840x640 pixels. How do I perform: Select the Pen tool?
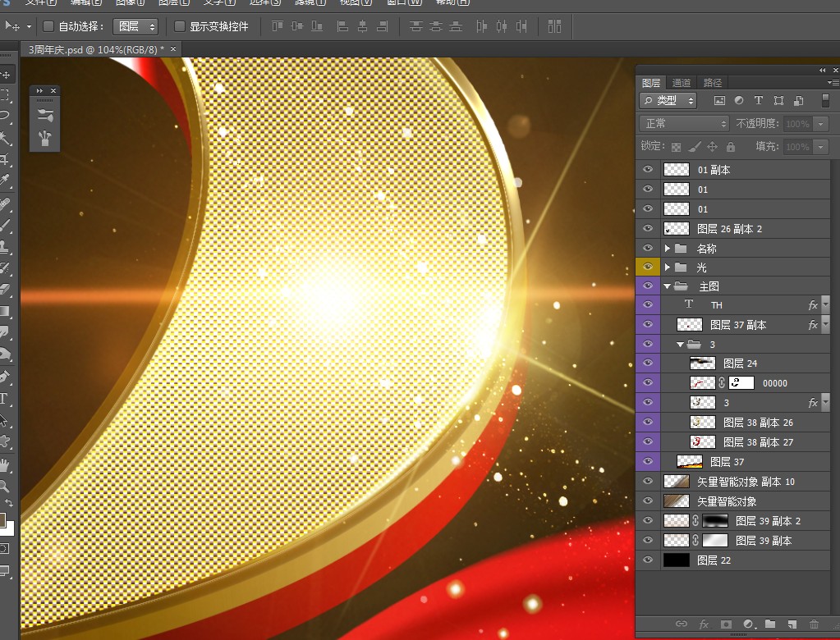coord(5,376)
